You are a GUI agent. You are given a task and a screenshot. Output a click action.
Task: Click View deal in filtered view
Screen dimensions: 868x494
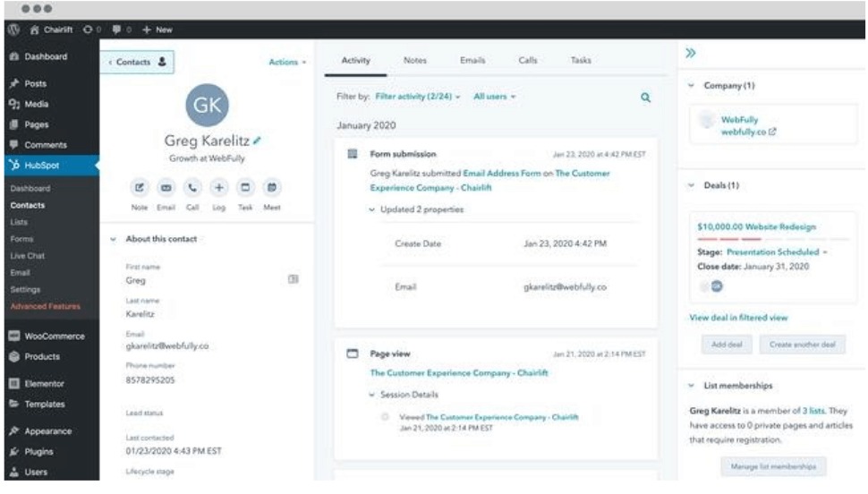tap(738, 318)
